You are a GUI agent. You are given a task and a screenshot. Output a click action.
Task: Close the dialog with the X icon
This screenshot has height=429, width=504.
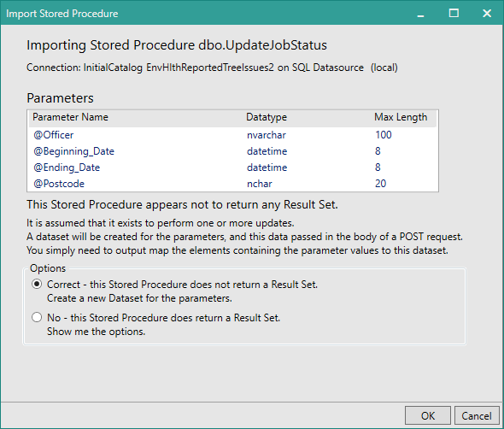click(x=487, y=13)
